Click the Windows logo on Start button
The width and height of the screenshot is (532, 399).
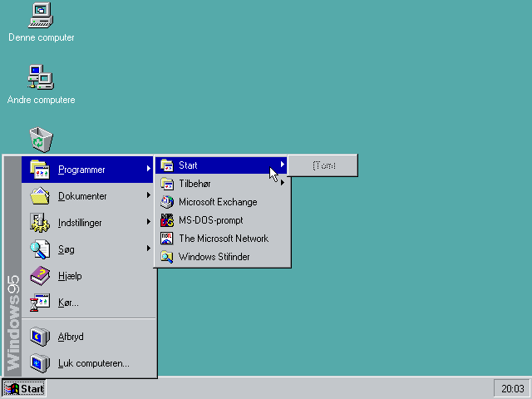pos(12,389)
